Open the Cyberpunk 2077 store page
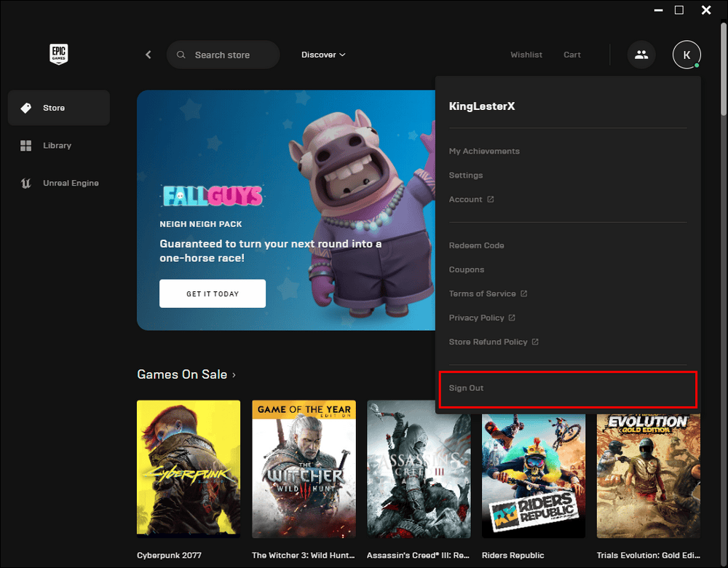This screenshot has width=728, height=568. 189,468
